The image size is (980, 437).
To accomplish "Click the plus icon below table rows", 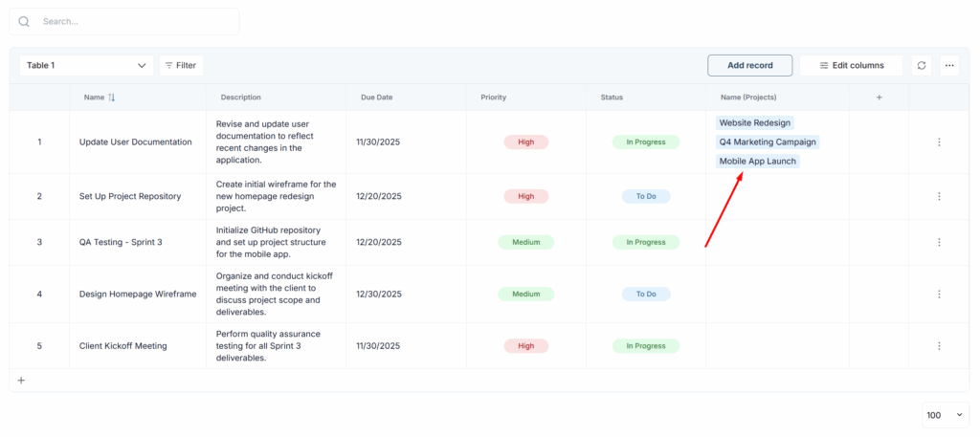I will coord(21,381).
